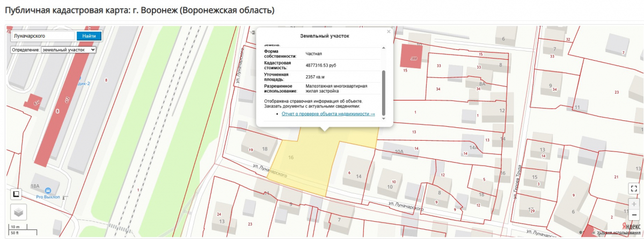
Task: Open the Определение земельный участок dropdown
Action: [x=68, y=49]
